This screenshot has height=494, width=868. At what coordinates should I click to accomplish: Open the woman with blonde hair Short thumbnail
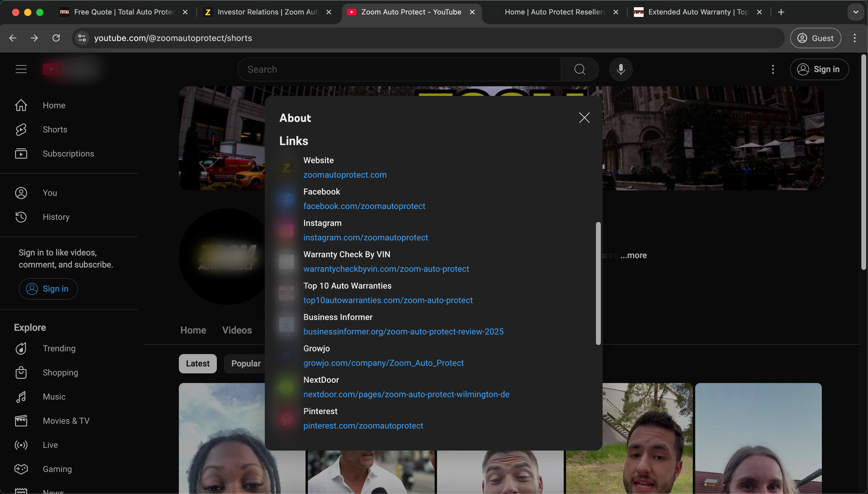pos(758,438)
